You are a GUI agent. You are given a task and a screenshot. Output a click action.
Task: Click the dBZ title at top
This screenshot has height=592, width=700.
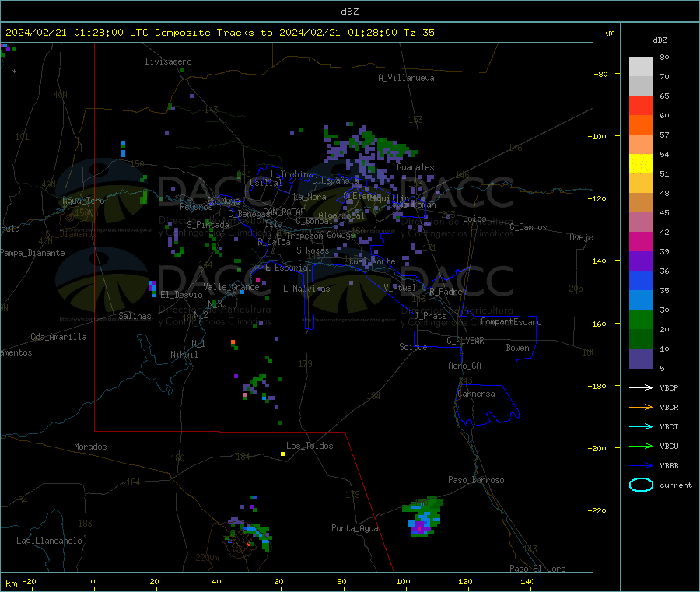pos(349,11)
